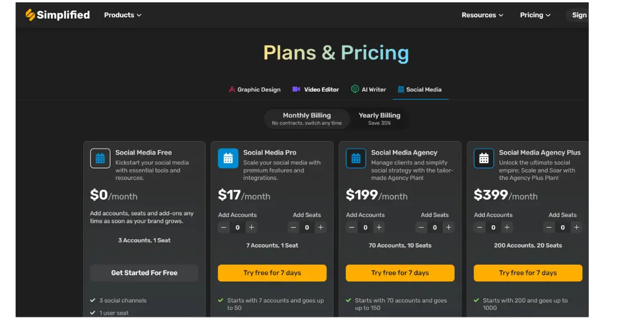
Task: Click the Social Media Agency Plus calendar icon
Action: (x=484, y=158)
